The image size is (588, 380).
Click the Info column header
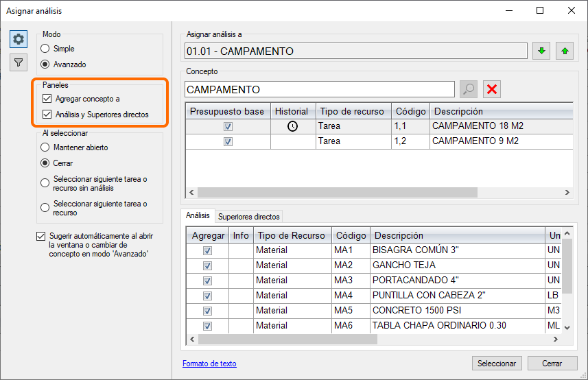pyautogui.click(x=241, y=235)
